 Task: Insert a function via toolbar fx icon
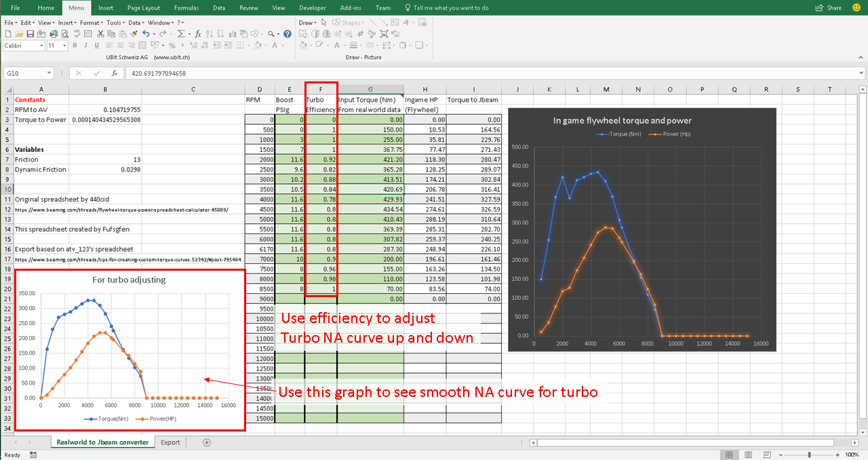[198, 33]
